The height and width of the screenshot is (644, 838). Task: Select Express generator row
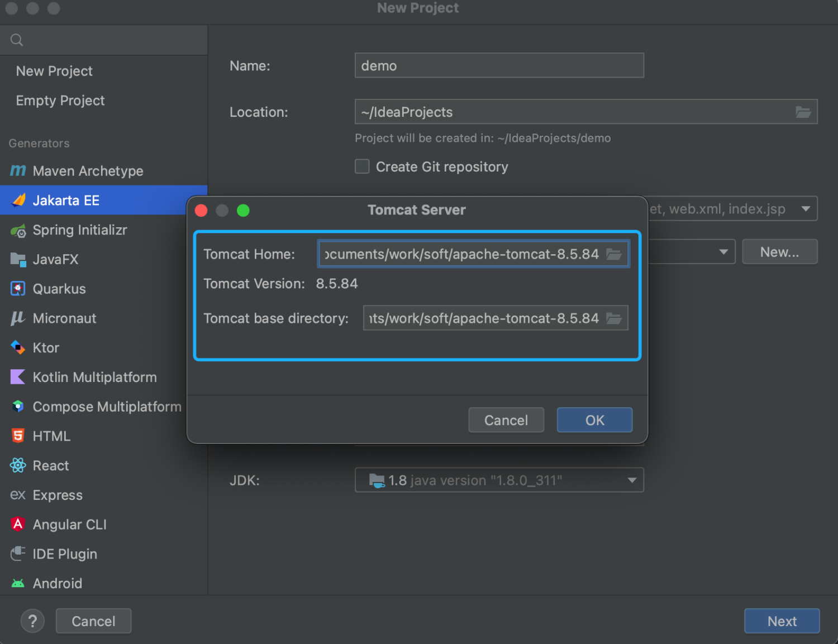click(103, 495)
